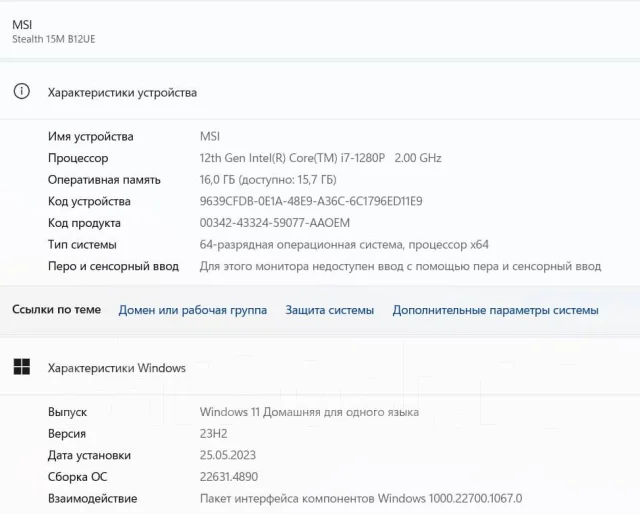
Task: Select the Stealth 15M B12UE model text
Action: click(x=53, y=39)
